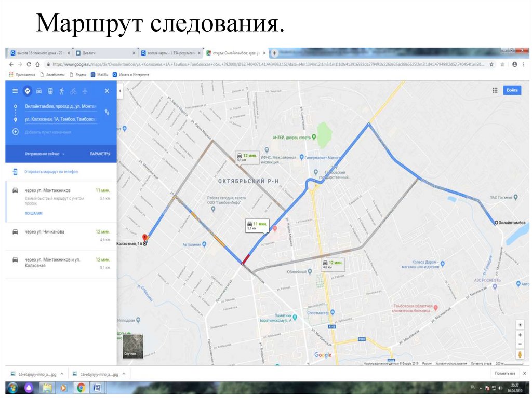This screenshot has height=398, width=532.
Task: Close the downloads bar
Action: coord(525,373)
